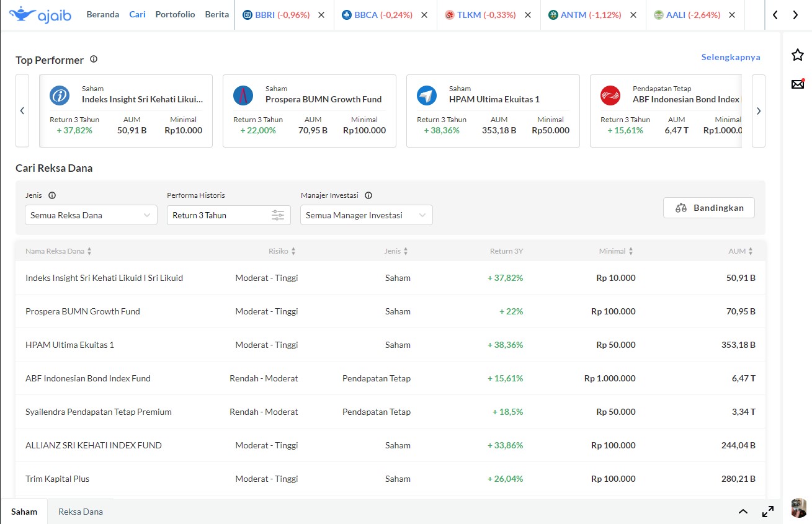Image resolution: width=812 pixels, height=524 pixels.
Task: Open the watchlist star icon
Action: point(798,55)
